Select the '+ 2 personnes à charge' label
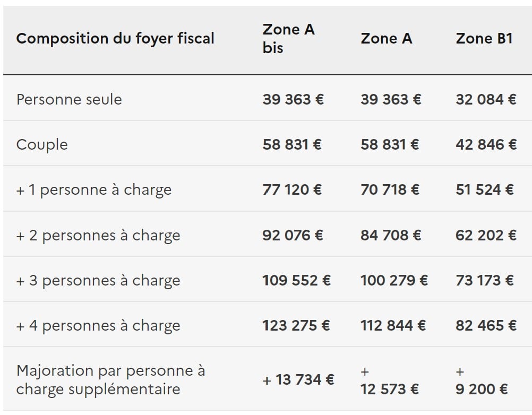Screen dimensions: 532x415 tap(98, 235)
